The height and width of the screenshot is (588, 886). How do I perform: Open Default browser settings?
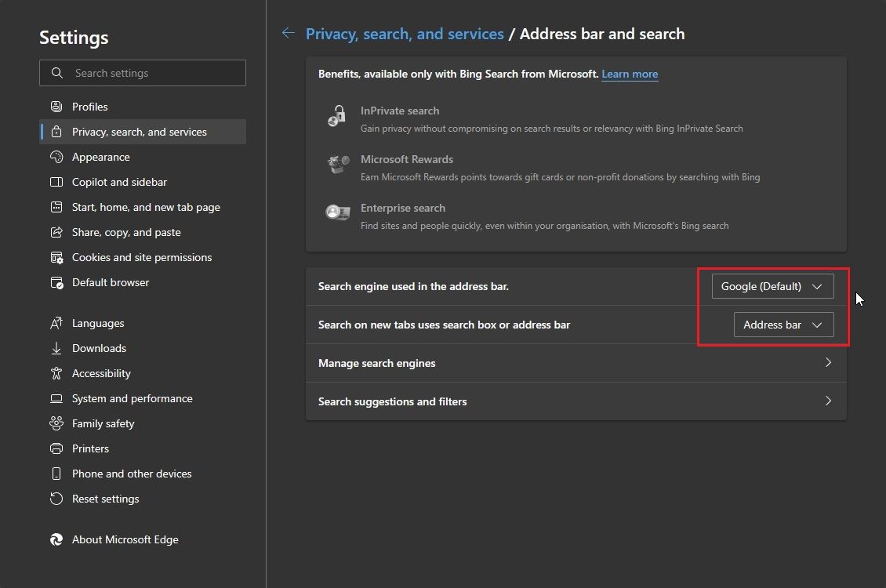click(143, 282)
